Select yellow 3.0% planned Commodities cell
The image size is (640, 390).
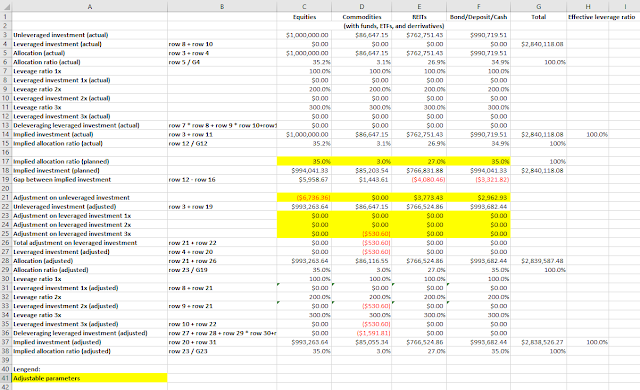362,162
